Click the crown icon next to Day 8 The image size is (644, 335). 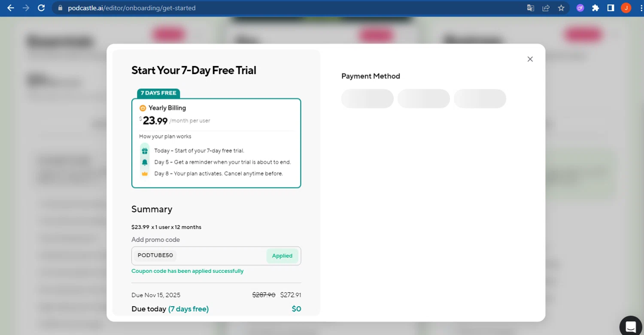tap(145, 174)
